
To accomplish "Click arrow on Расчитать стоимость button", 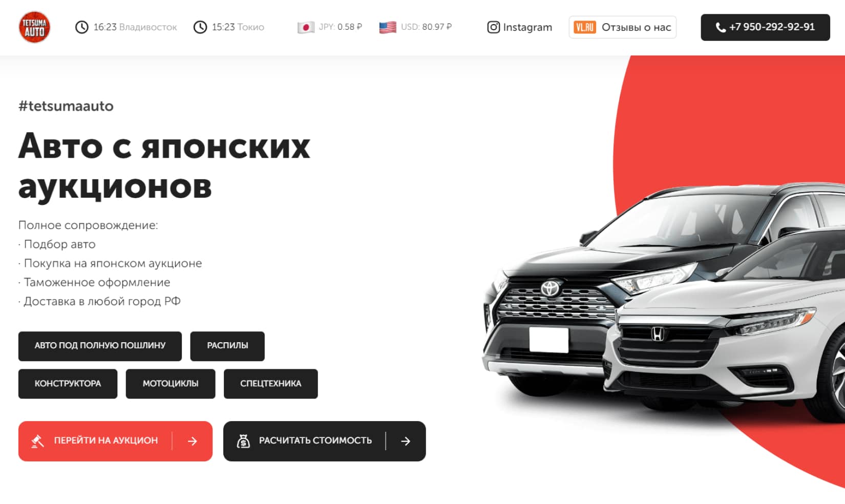I will click(x=406, y=441).
